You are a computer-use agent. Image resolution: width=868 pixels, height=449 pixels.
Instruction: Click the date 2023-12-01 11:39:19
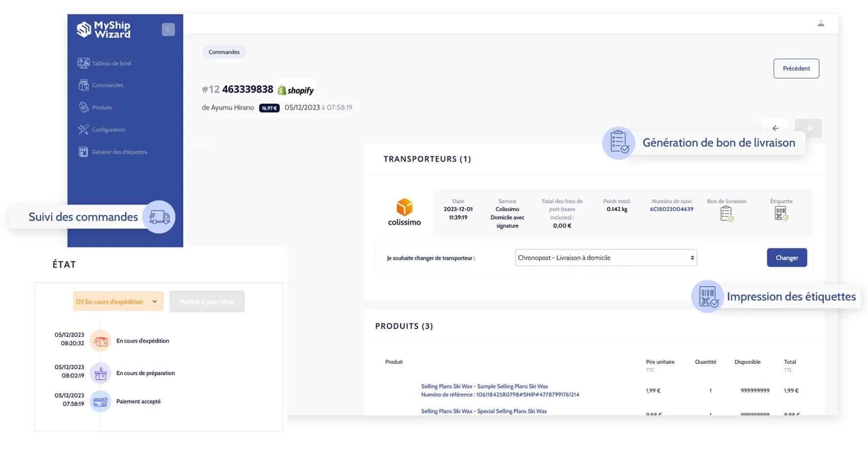coord(458,214)
